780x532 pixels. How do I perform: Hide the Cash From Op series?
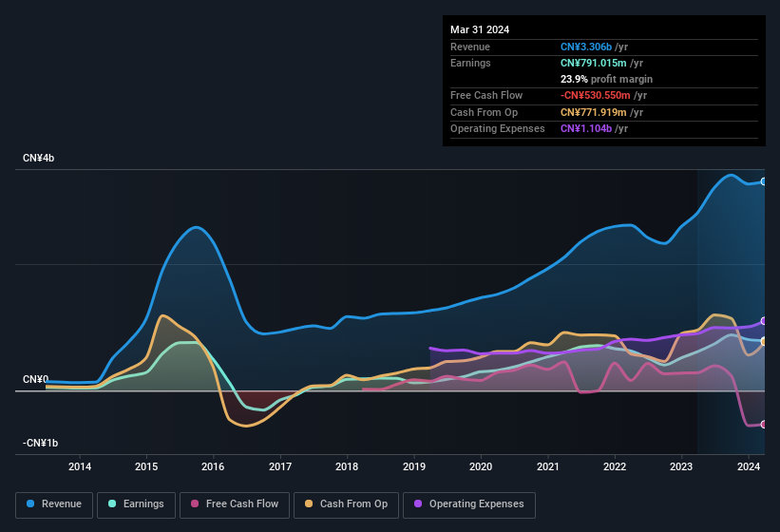346,504
